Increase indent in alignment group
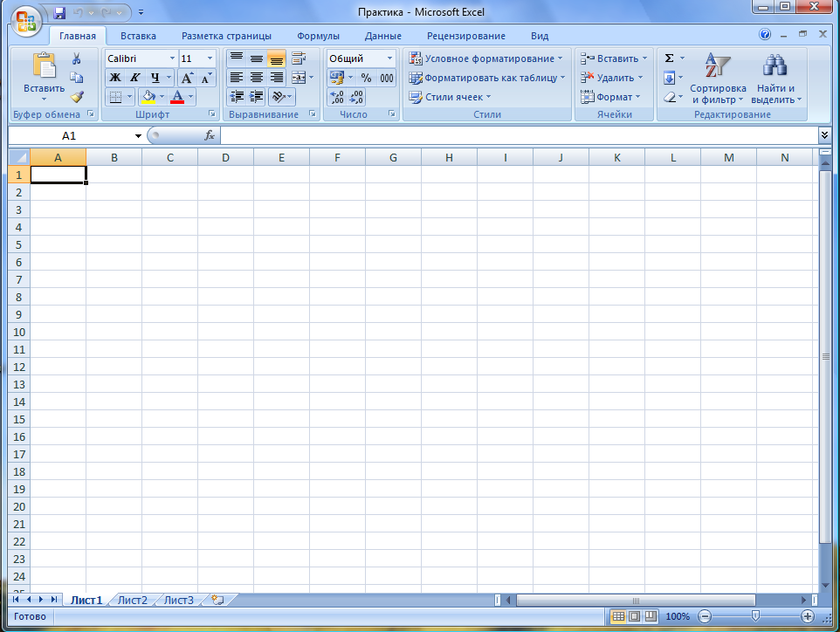Viewport: 840px width, 632px height. point(257,97)
